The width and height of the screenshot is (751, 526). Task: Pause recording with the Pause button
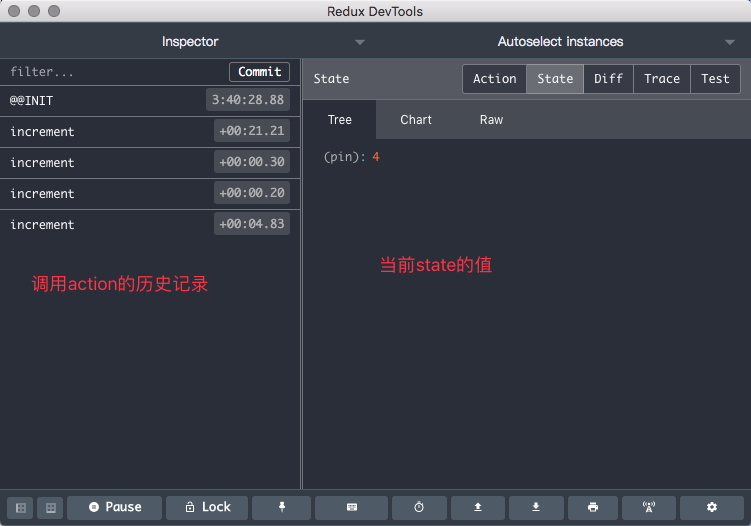click(114, 508)
